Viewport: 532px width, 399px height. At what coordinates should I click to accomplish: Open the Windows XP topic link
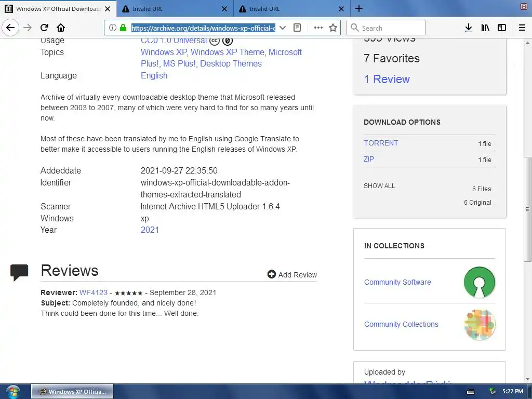point(164,52)
